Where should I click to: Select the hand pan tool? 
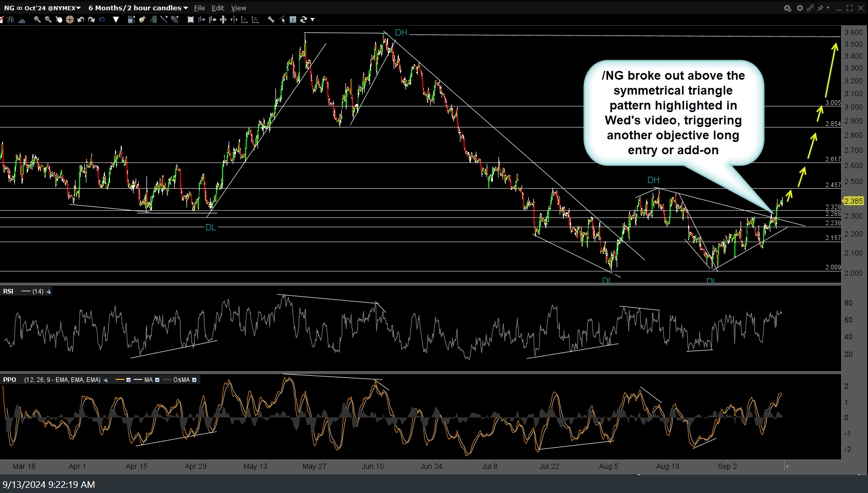pyautogui.click(x=59, y=20)
